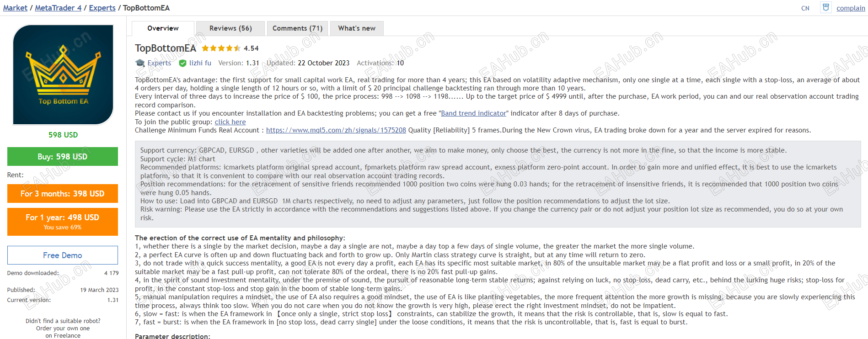The height and width of the screenshot is (339, 868).
Task: Rent for 1 year at 498 USD
Action: pos(63,222)
